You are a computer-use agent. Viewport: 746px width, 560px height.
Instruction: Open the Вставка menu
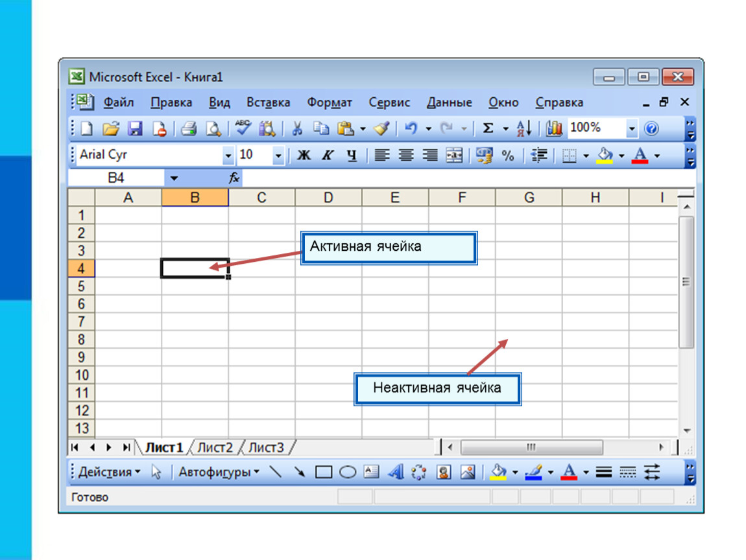coord(269,102)
